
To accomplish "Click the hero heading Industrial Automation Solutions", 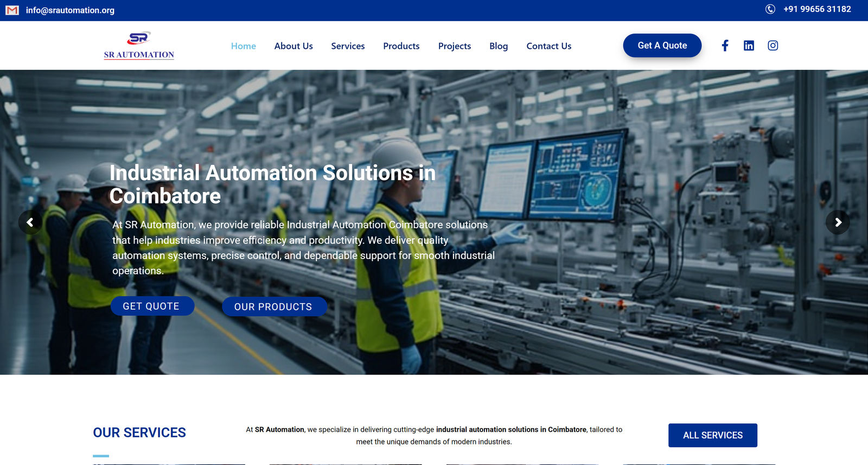I will [272, 184].
